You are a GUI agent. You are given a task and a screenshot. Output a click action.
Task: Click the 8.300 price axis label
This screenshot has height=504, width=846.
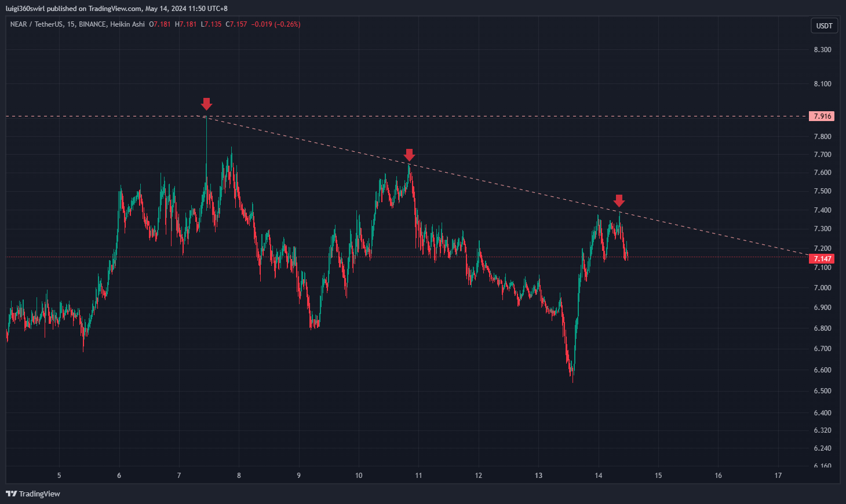pyautogui.click(x=822, y=50)
